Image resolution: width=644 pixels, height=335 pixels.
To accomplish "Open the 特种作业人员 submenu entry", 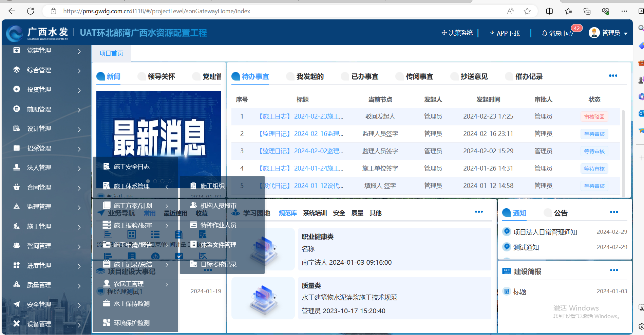I will point(218,225).
